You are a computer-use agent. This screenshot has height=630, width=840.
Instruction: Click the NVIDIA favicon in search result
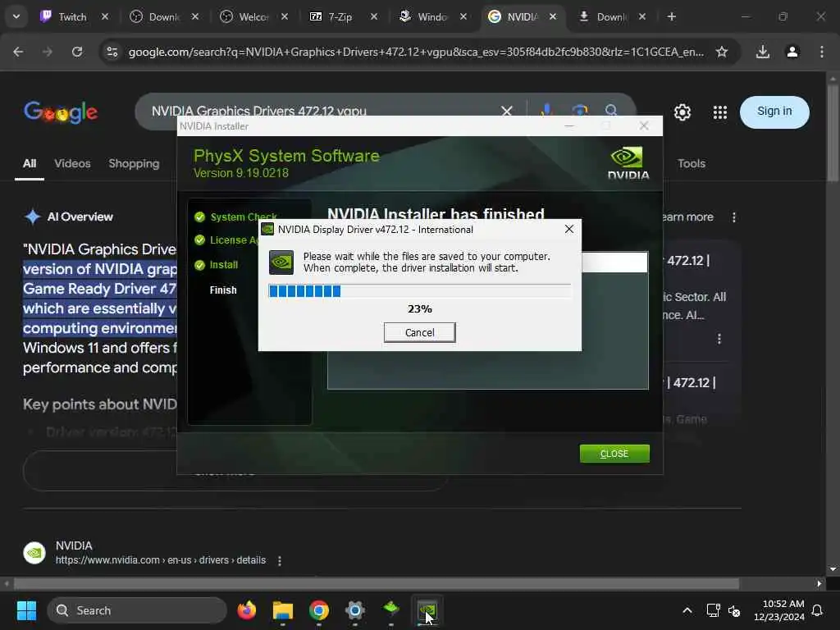[x=34, y=553]
